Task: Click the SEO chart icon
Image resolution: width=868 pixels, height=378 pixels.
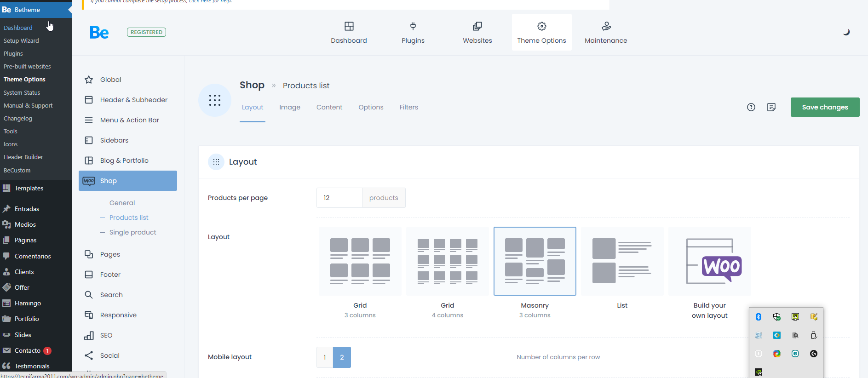Action: pos(89,335)
